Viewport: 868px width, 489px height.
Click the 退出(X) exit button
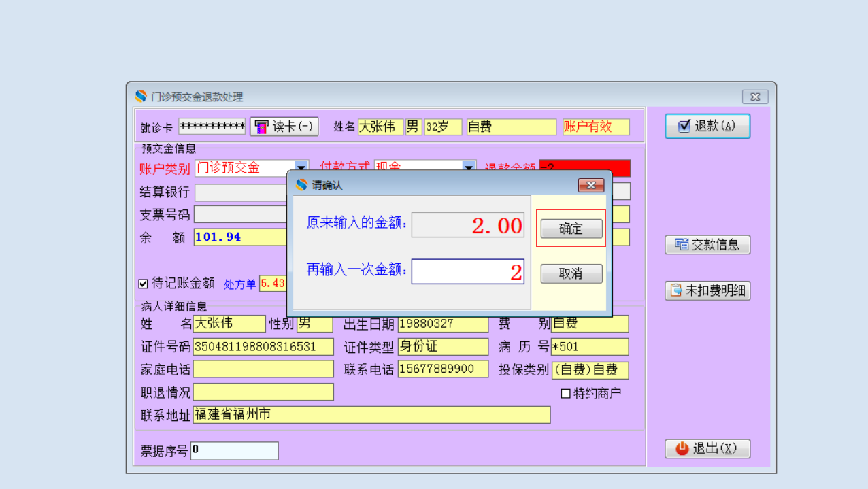(x=707, y=449)
